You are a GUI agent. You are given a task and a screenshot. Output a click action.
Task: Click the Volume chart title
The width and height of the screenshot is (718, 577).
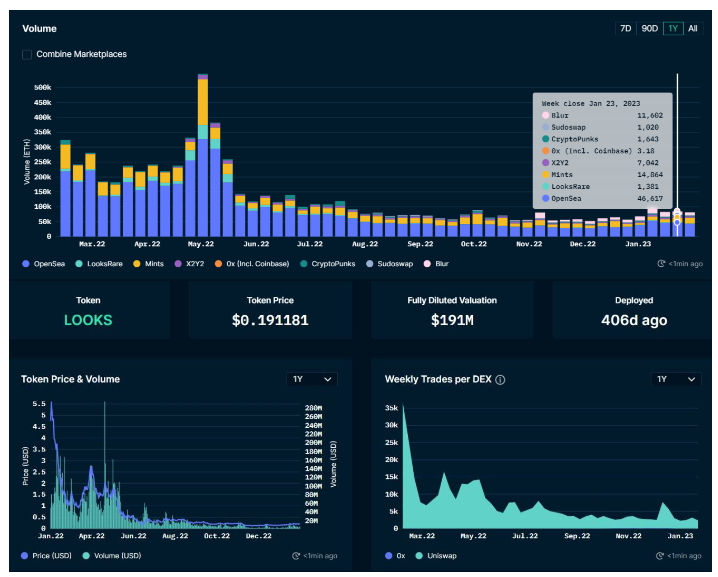pos(39,28)
